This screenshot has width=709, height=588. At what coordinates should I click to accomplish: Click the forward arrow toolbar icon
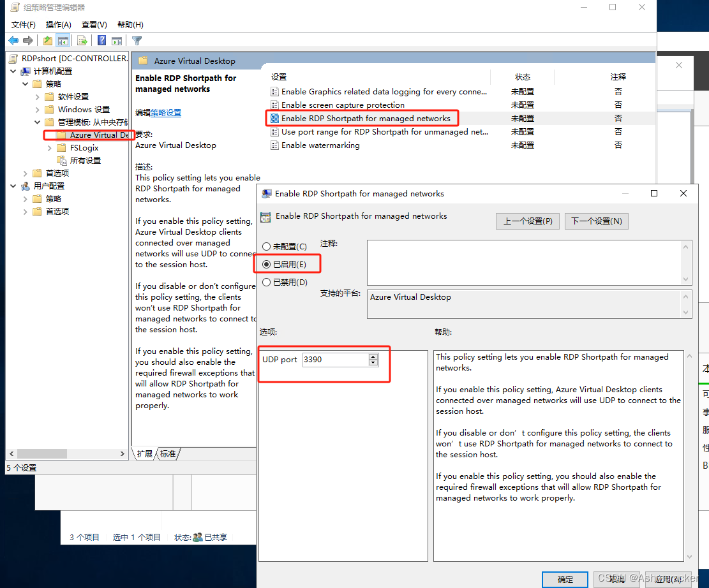[28, 41]
